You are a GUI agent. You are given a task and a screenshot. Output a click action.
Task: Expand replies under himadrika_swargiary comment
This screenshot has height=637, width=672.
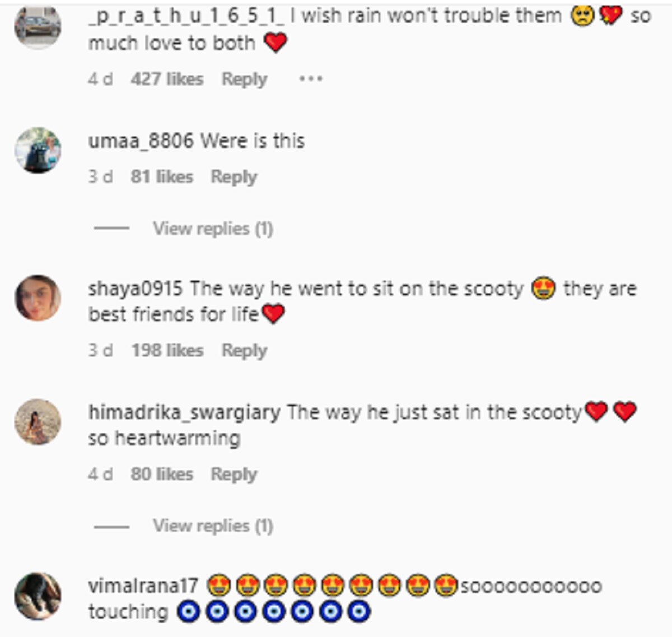coord(213,526)
